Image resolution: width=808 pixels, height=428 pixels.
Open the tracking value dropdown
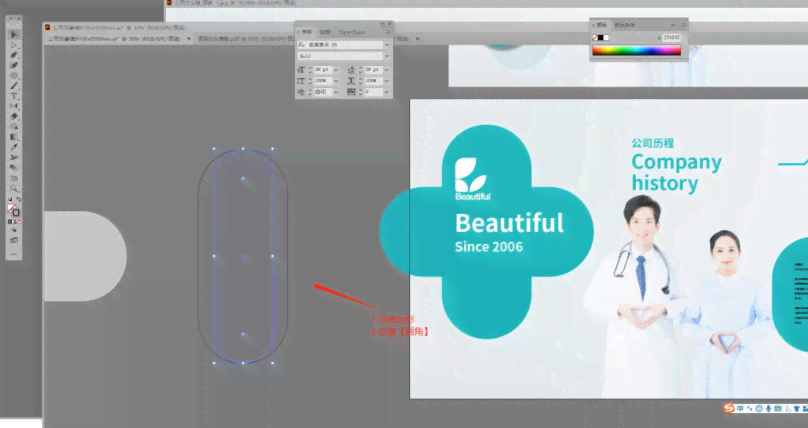[386, 92]
